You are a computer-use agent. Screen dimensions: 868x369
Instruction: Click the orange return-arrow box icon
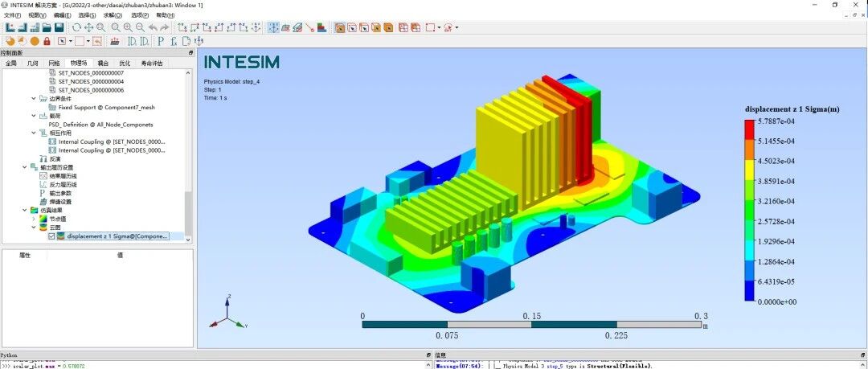coord(97,41)
